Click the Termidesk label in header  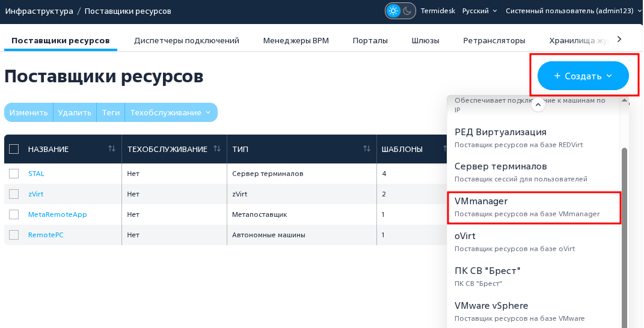438,11
